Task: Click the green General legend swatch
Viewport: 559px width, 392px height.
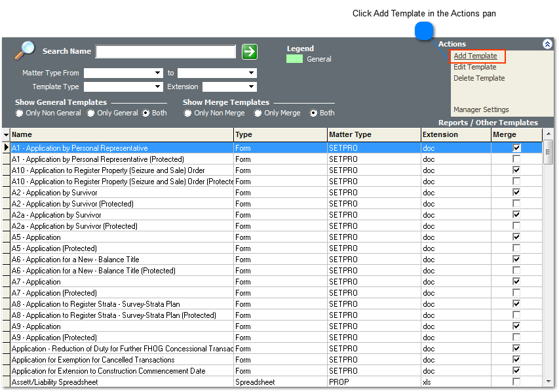Action: tap(294, 59)
